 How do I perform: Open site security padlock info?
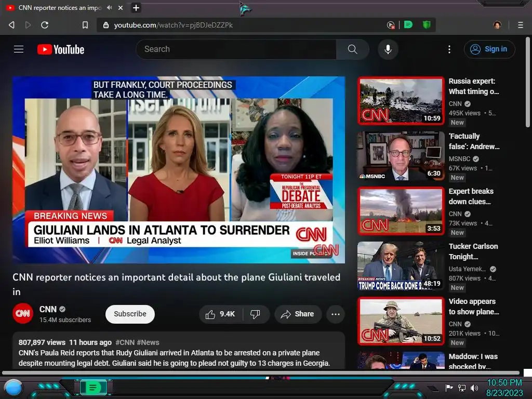point(106,25)
